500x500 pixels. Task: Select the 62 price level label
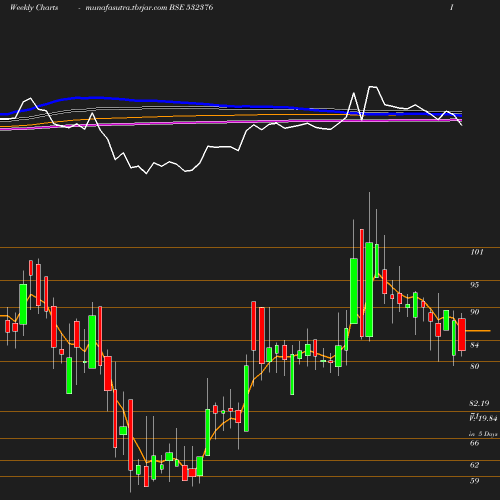[x=475, y=465]
